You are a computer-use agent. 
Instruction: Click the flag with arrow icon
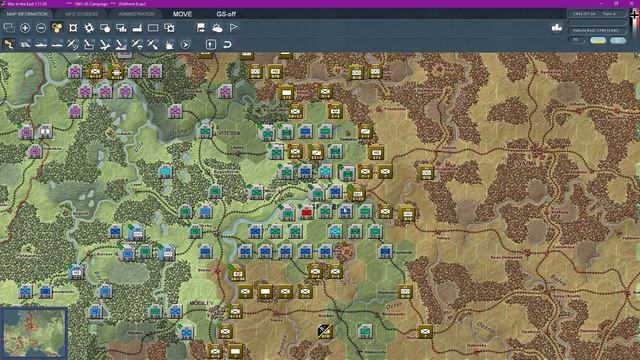pos(201,28)
